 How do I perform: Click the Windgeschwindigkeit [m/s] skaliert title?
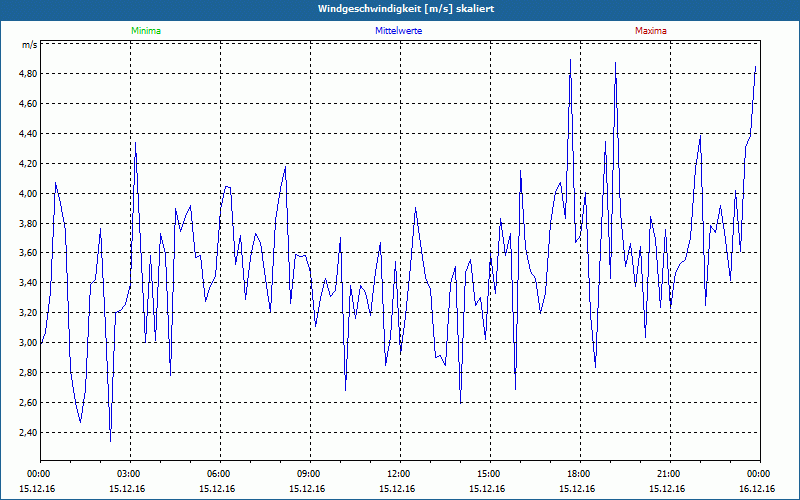406,9
